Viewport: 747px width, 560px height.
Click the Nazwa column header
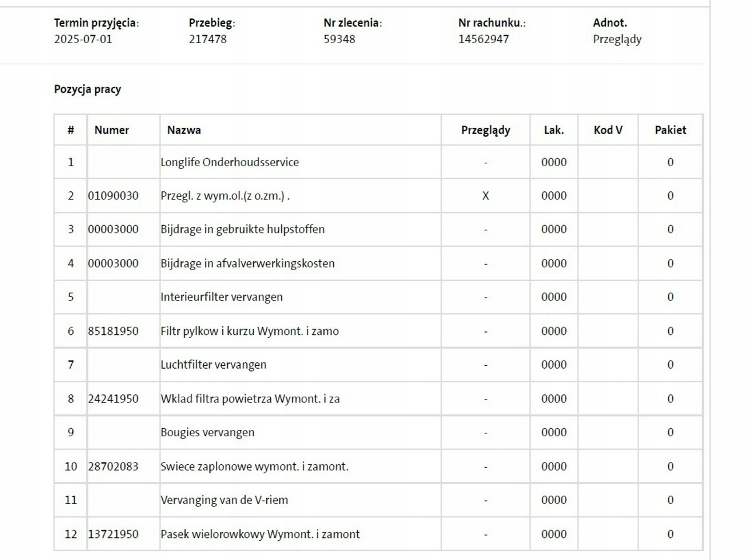click(184, 130)
